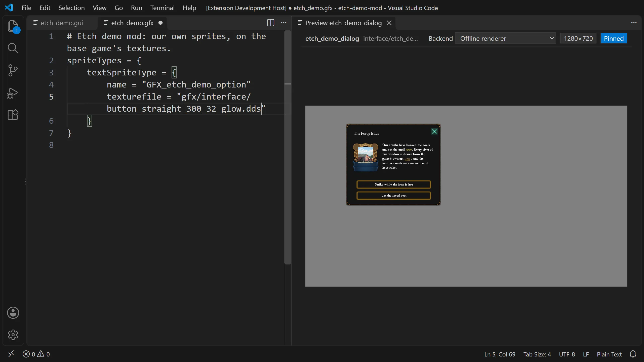
Task: Open the Edit menu
Action: point(45,8)
